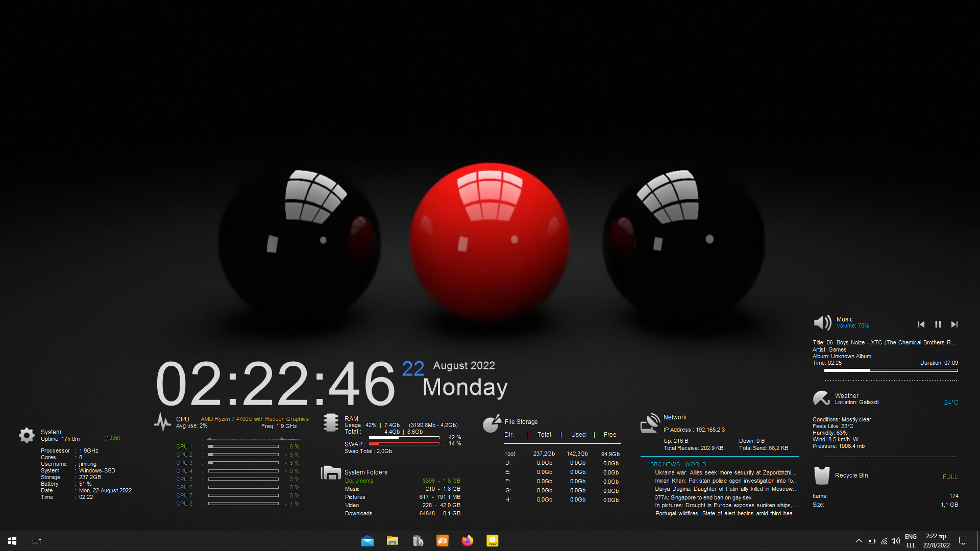Skip to the previous music track
The image size is (980, 551).
coord(921,324)
